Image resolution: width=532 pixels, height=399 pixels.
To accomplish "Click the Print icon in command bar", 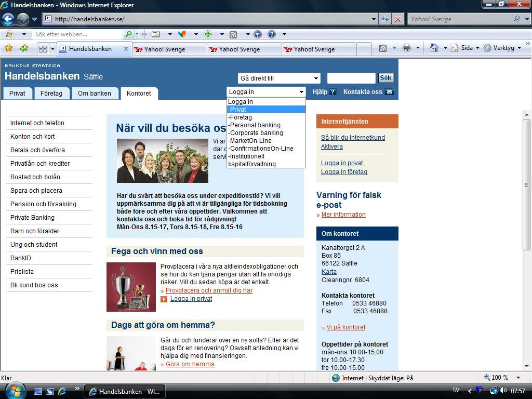I will tap(406, 48).
